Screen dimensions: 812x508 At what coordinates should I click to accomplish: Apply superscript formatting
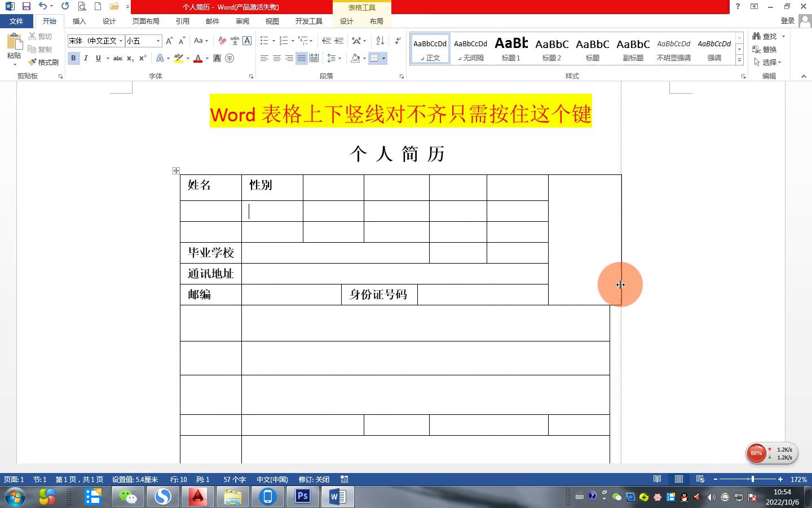pyautogui.click(x=143, y=58)
